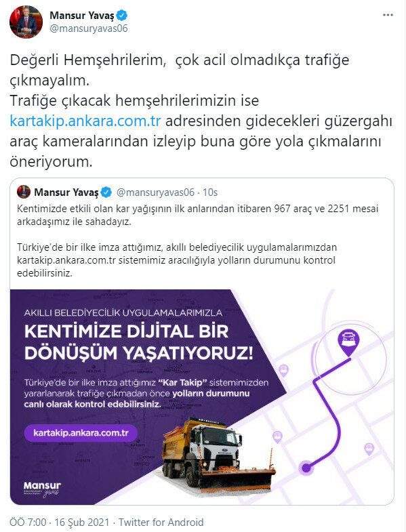The width and height of the screenshot is (406, 532).
Task: Click the small avatar in the quoted tweet
Action: click(x=24, y=192)
